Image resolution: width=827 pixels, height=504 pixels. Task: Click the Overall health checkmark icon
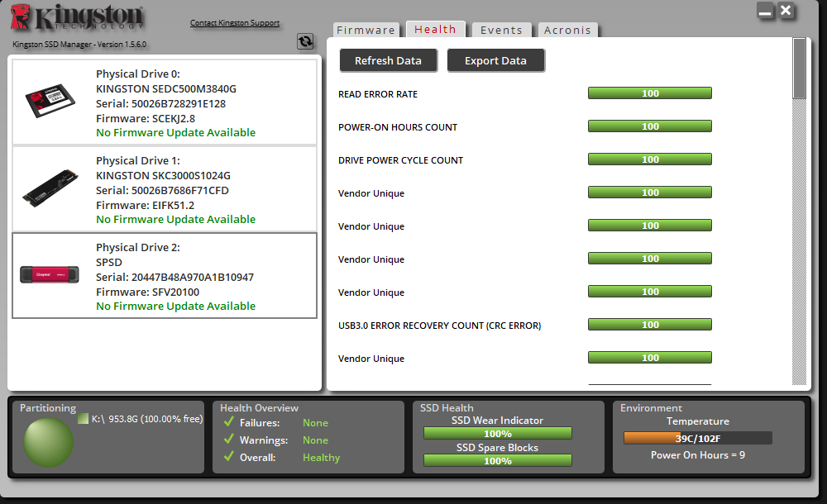click(x=228, y=457)
